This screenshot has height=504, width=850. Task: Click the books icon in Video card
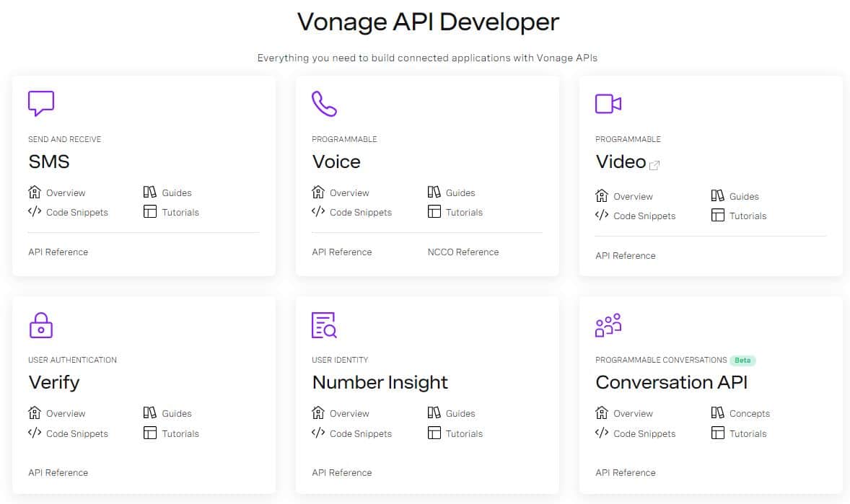[717, 195]
